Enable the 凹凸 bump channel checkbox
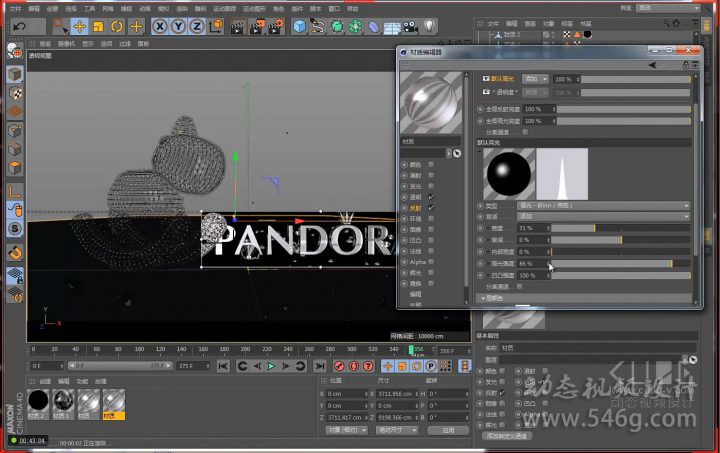The height and width of the screenshot is (453, 720). [431, 240]
